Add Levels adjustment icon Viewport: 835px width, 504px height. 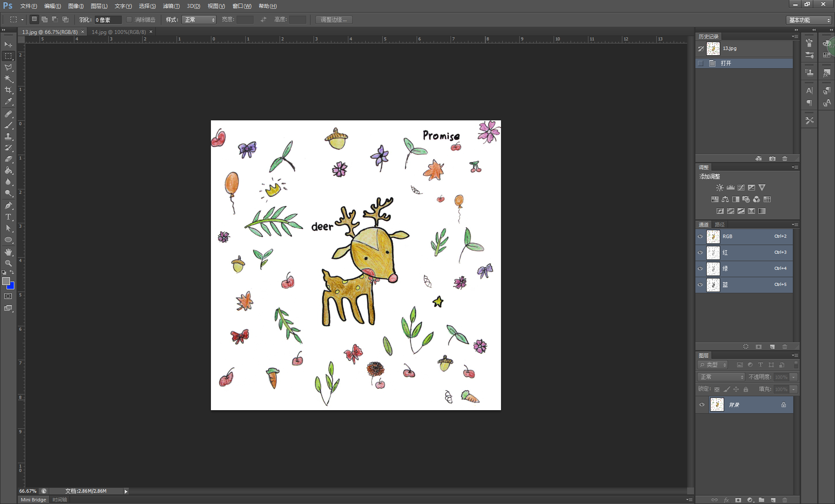731,188
